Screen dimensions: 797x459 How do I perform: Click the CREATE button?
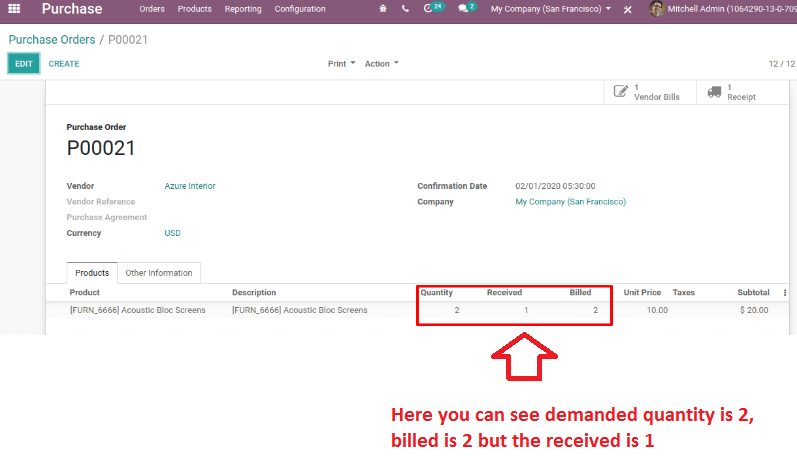coord(64,64)
